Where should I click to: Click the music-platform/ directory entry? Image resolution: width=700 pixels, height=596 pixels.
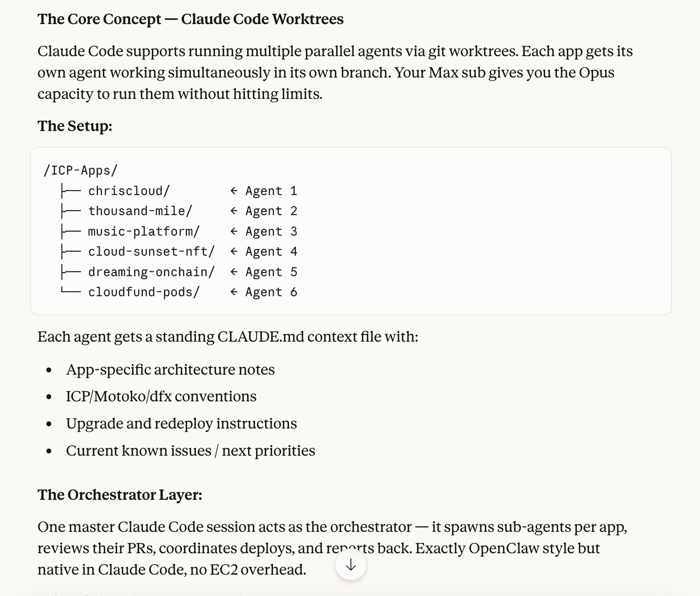[143, 232]
